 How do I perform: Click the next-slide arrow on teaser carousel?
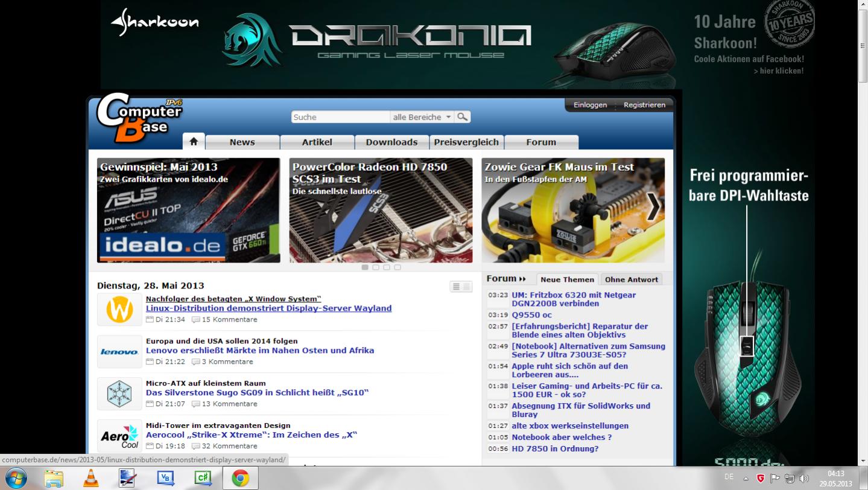[653, 207]
